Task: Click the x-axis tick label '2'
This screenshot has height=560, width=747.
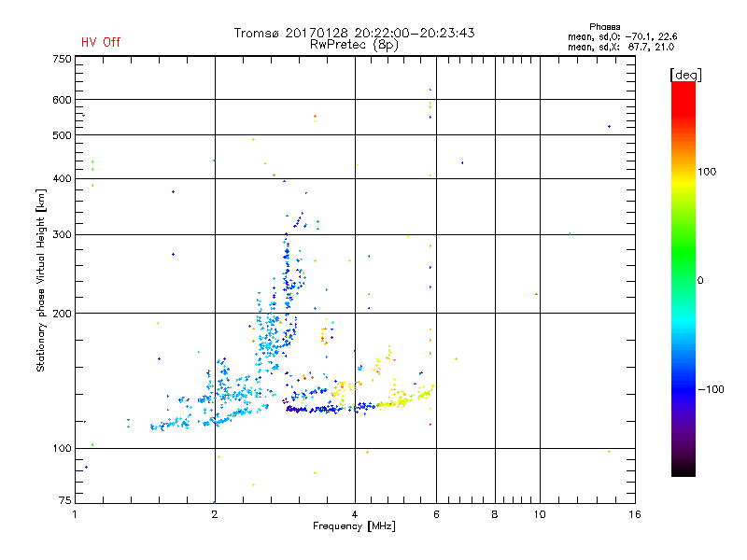Action: [x=215, y=514]
